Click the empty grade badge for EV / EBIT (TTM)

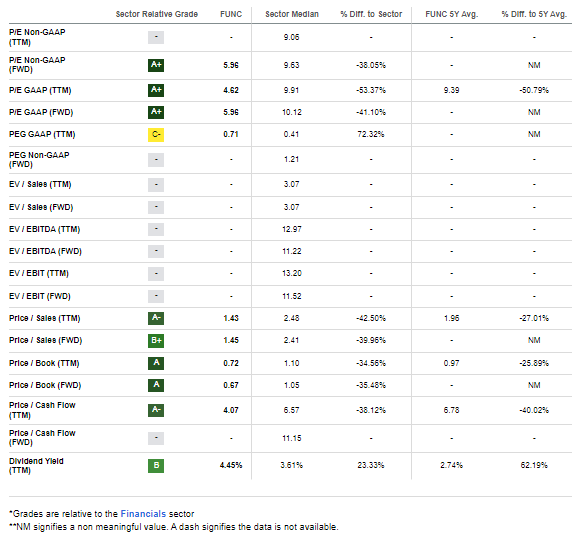156,274
